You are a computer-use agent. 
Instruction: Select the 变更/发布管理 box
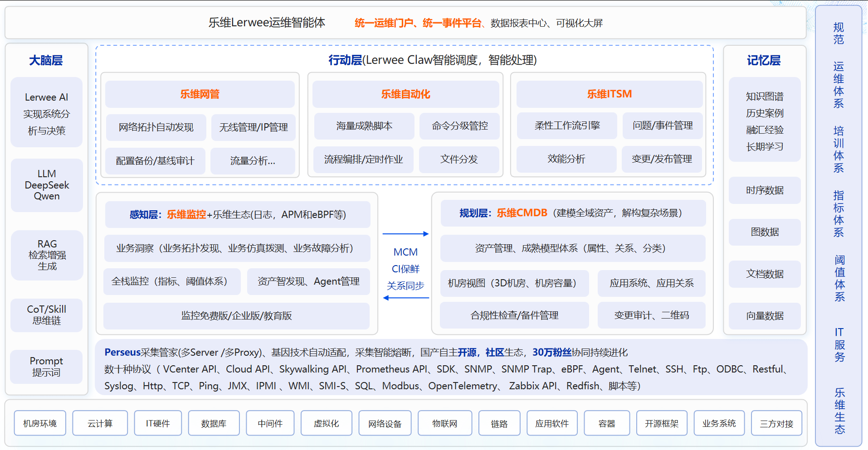click(x=662, y=159)
